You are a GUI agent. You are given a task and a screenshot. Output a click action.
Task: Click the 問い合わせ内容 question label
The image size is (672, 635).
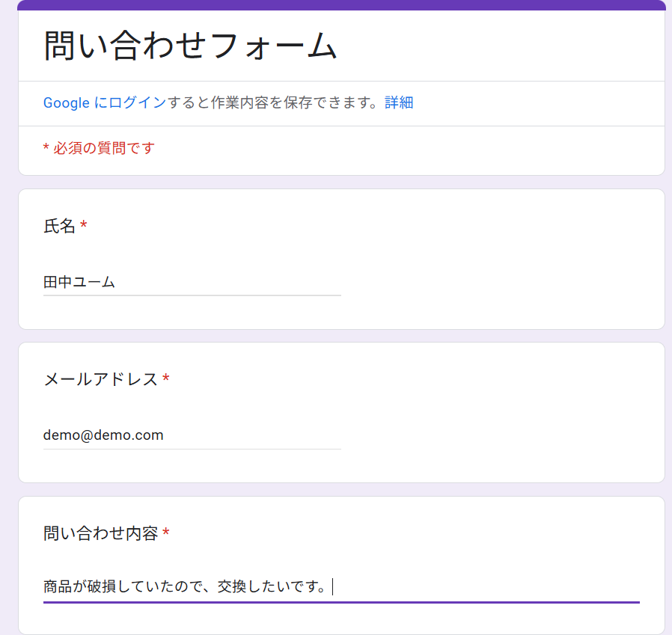[x=100, y=534]
